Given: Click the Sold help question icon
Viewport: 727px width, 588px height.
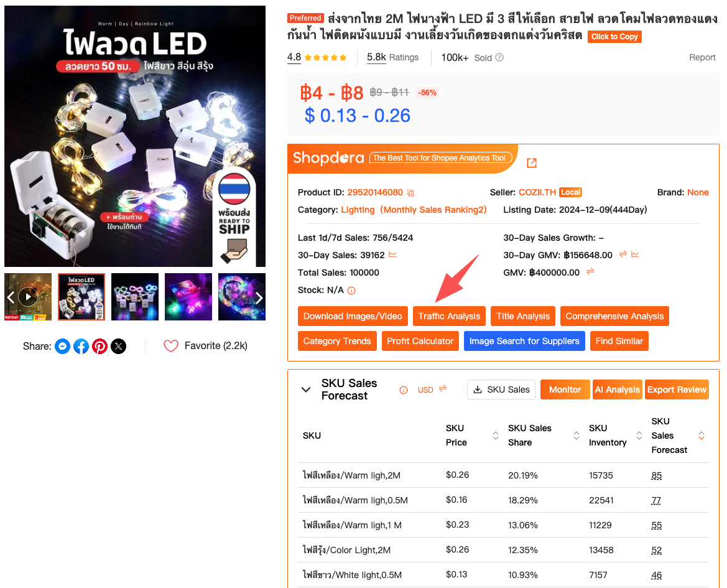Looking at the screenshot, I should (499, 57).
